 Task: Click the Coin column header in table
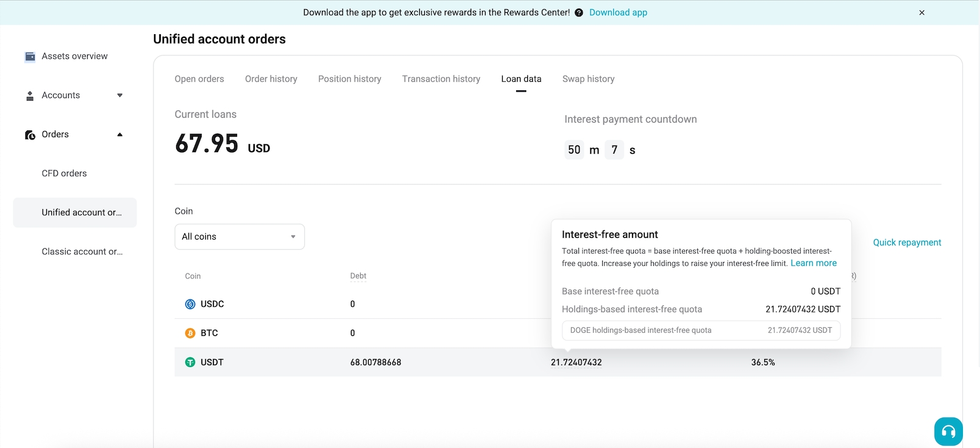[193, 276]
